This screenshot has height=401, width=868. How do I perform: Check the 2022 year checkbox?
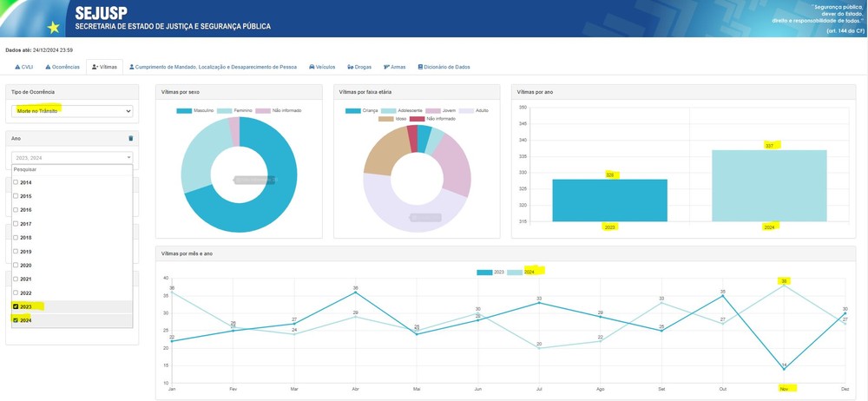point(16,293)
